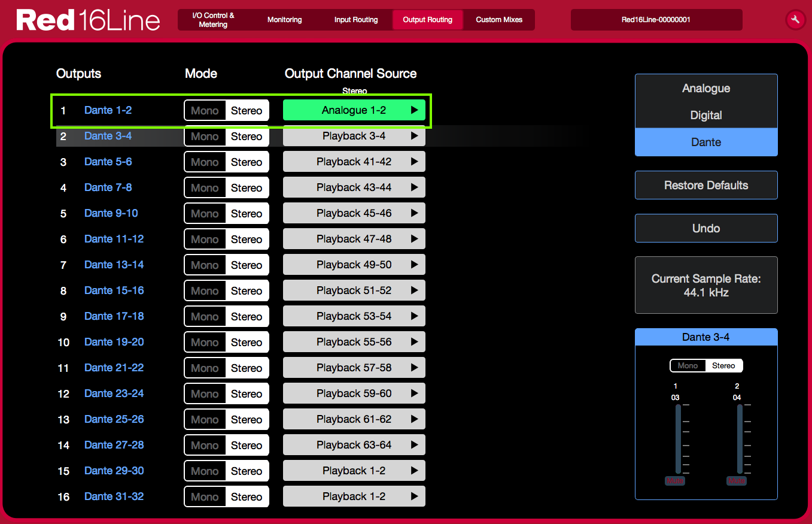The height and width of the screenshot is (524, 812).
Task: Select Stereo for Dante 21-22
Action: pyautogui.click(x=247, y=368)
